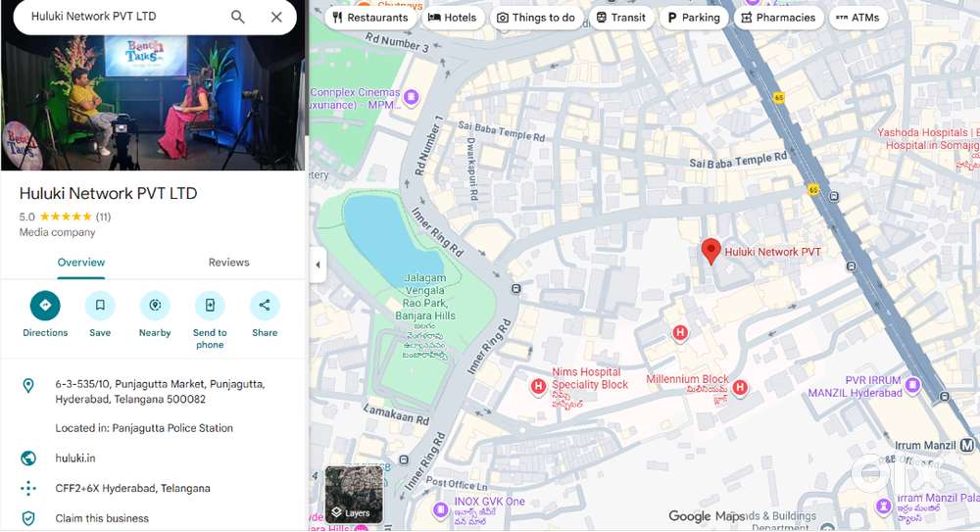Click the Directions icon button
This screenshot has height=532, width=980.
[x=45, y=306]
